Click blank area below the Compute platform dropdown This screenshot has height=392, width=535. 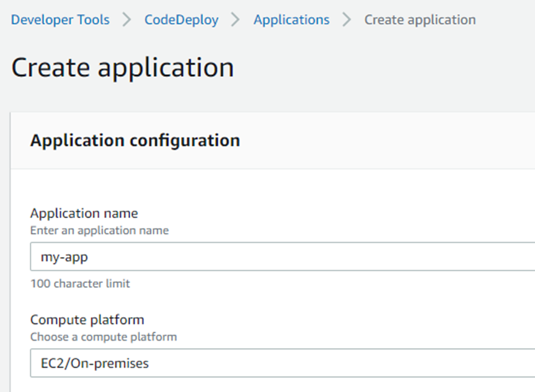pyautogui.click(x=279, y=385)
